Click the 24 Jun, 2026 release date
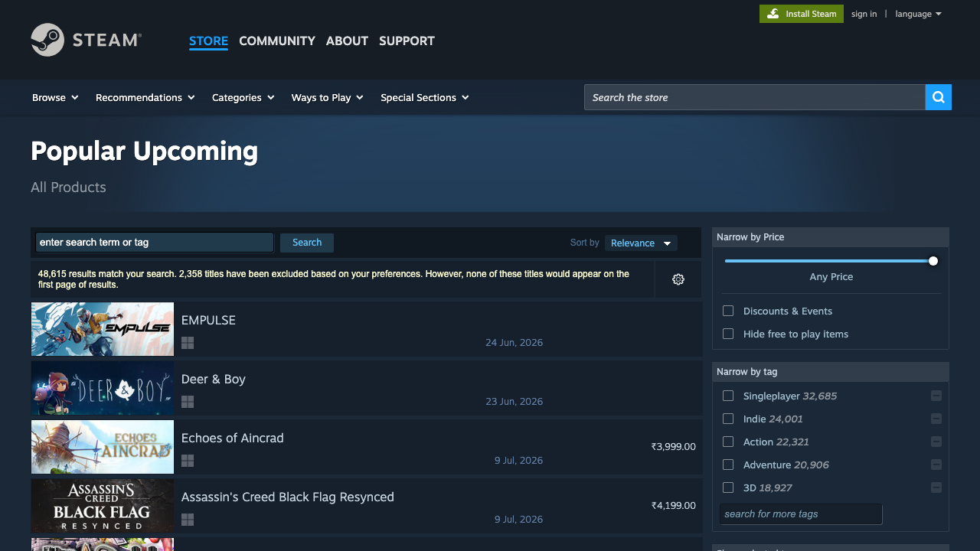Viewport: 980px width, 551px height. point(514,343)
